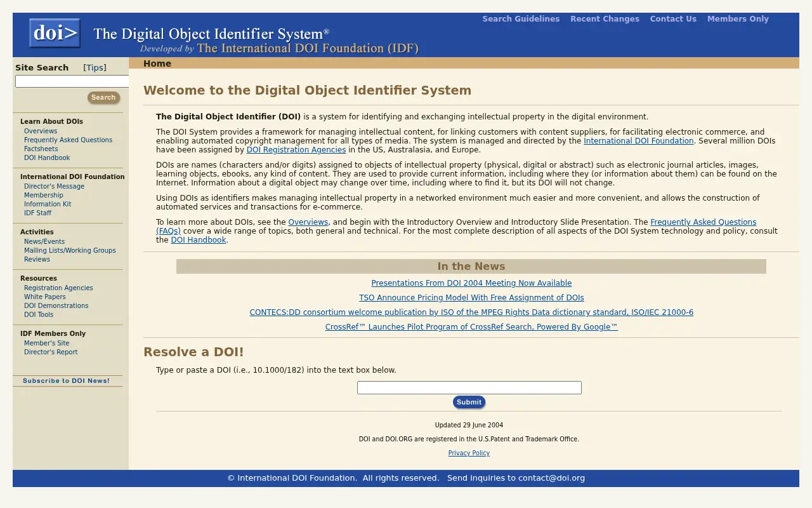The image size is (812, 508).
Task: Go to Contact Us page
Action: pyautogui.click(x=673, y=19)
